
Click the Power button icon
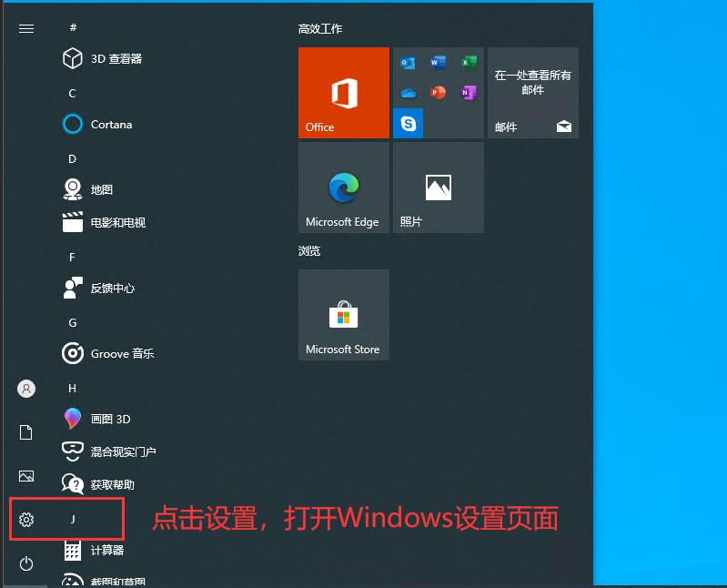pyautogui.click(x=26, y=563)
